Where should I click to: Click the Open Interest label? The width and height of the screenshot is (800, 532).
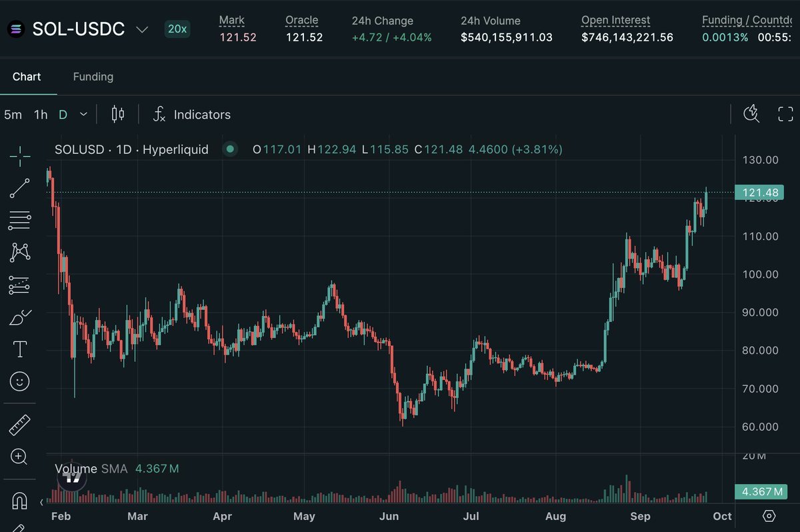tap(615, 21)
